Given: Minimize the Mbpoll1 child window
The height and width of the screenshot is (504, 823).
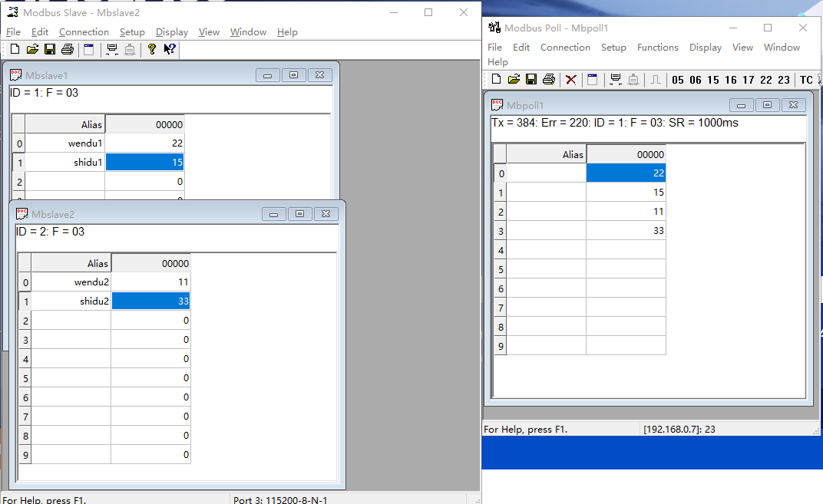Looking at the screenshot, I should (741, 105).
